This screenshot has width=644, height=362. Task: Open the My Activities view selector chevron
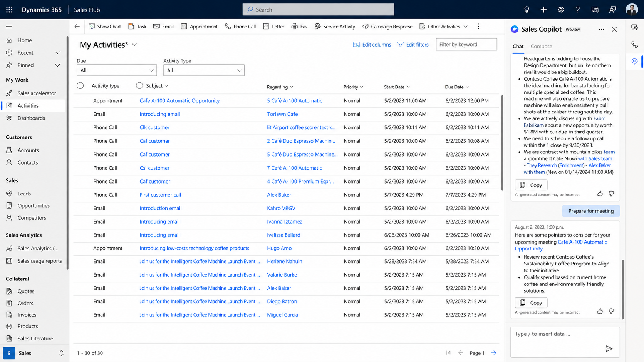coord(134,45)
